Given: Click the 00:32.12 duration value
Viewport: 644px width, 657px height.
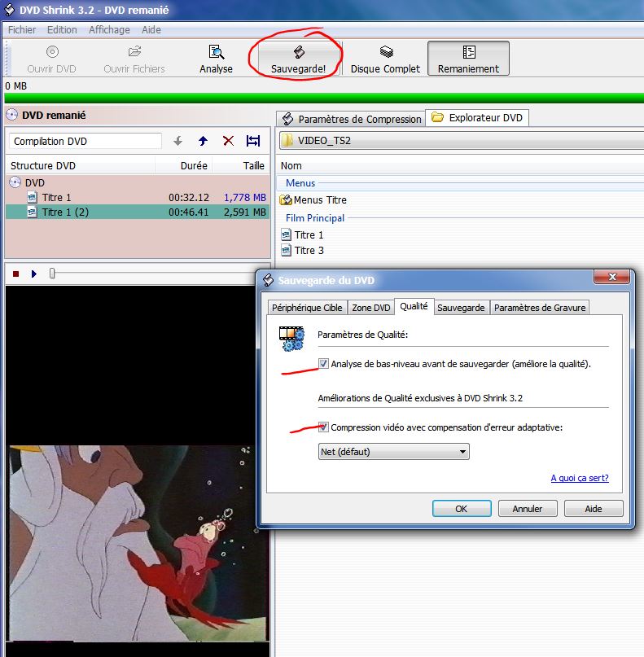Looking at the screenshot, I should click(189, 197).
